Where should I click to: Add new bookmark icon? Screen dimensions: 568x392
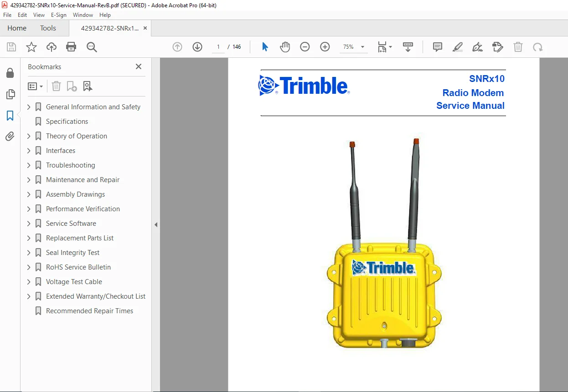(x=72, y=86)
